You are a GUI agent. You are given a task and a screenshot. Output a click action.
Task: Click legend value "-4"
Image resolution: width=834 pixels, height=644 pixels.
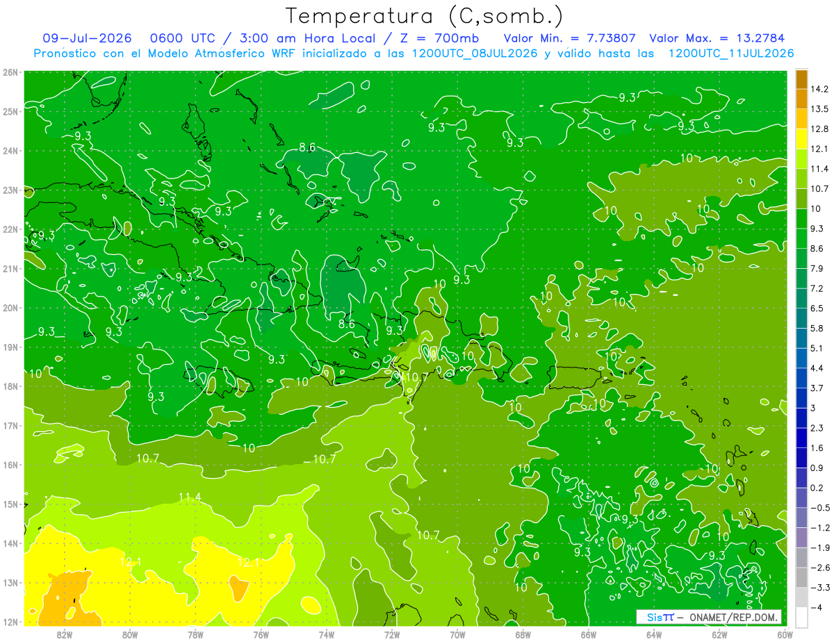tap(819, 607)
